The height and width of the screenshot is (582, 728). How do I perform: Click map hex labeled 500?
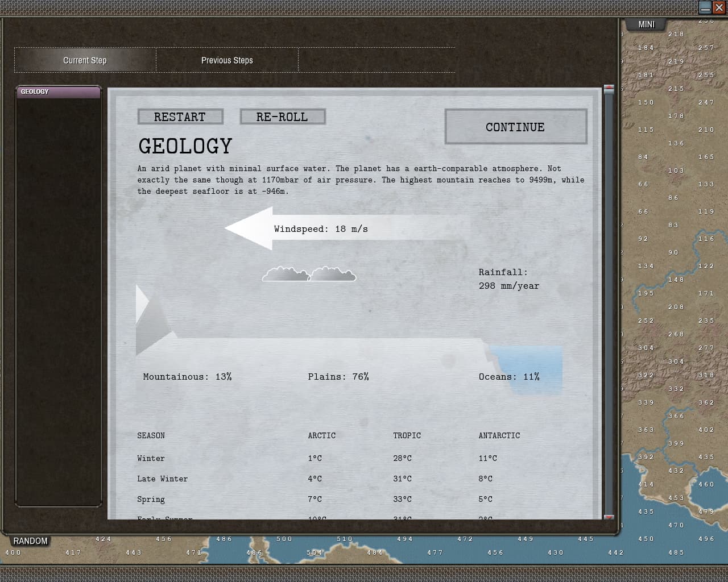284,539
